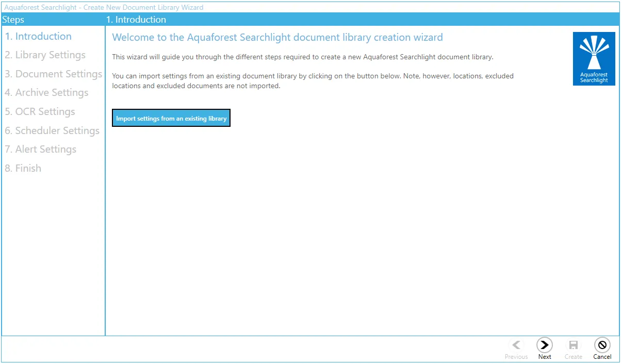Click the Create save disk icon
Viewport: 622px width, 364px height.
[x=573, y=345]
